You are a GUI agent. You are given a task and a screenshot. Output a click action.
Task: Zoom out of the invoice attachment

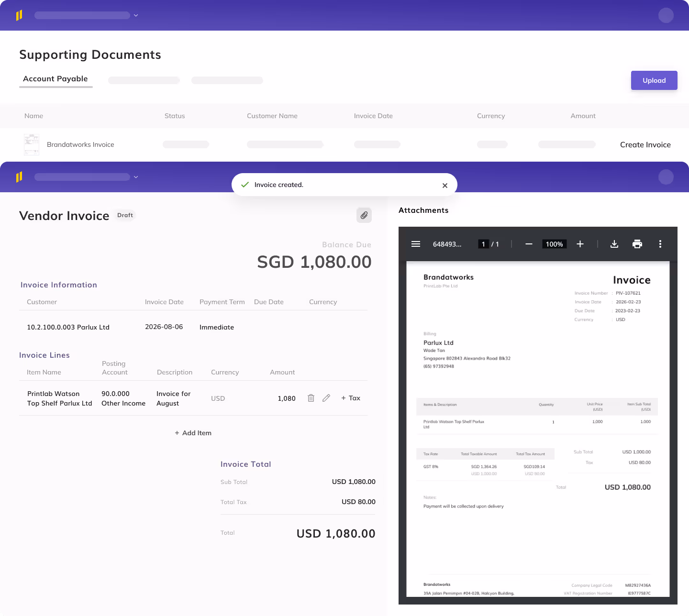click(x=529, y=244)
